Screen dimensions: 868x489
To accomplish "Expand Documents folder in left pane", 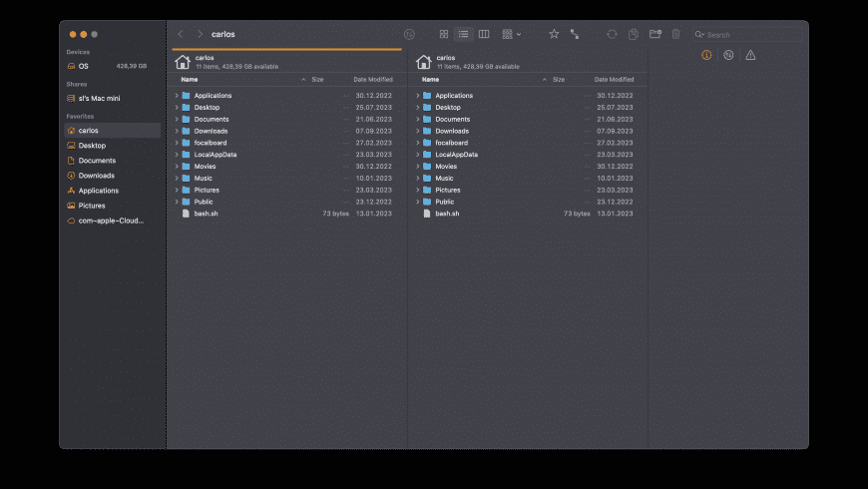I will pyautogui.click(x=177, y=119).
